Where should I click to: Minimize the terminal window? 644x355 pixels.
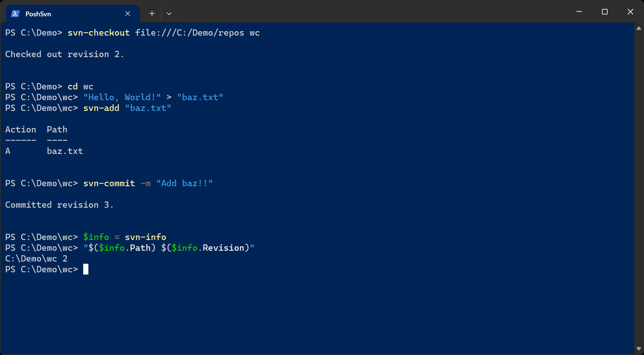tap(579, 12)
